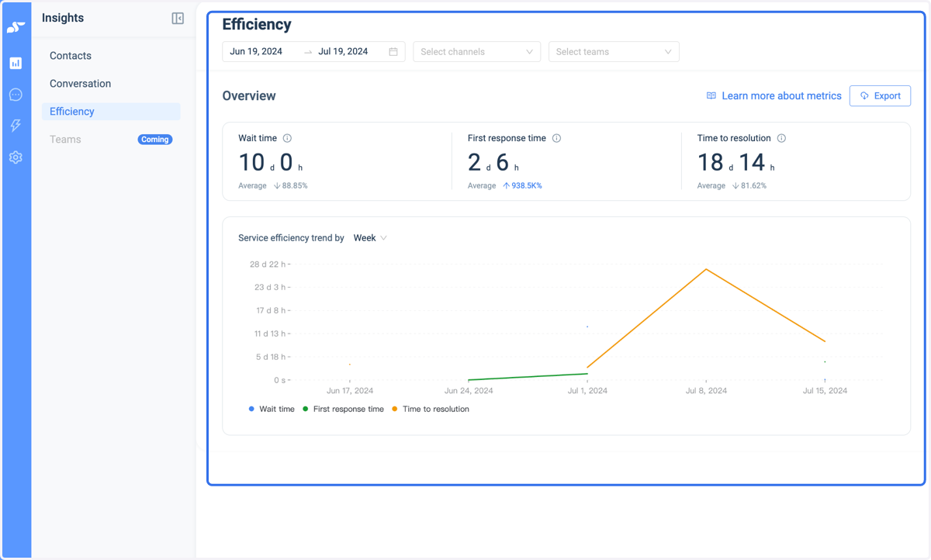Open the Select channels dropdown
This screenshot has width=931, height=560.
(x=476, y=52)
